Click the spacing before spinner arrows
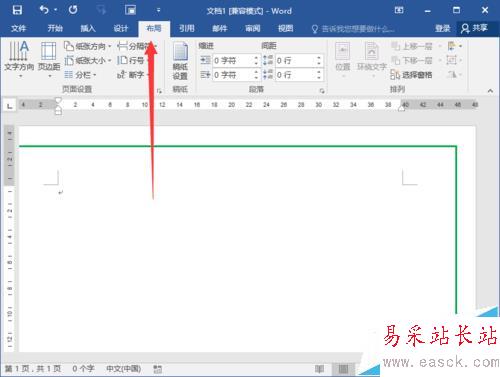Viewport: 500px width, 377px height. tap(319, 60)
